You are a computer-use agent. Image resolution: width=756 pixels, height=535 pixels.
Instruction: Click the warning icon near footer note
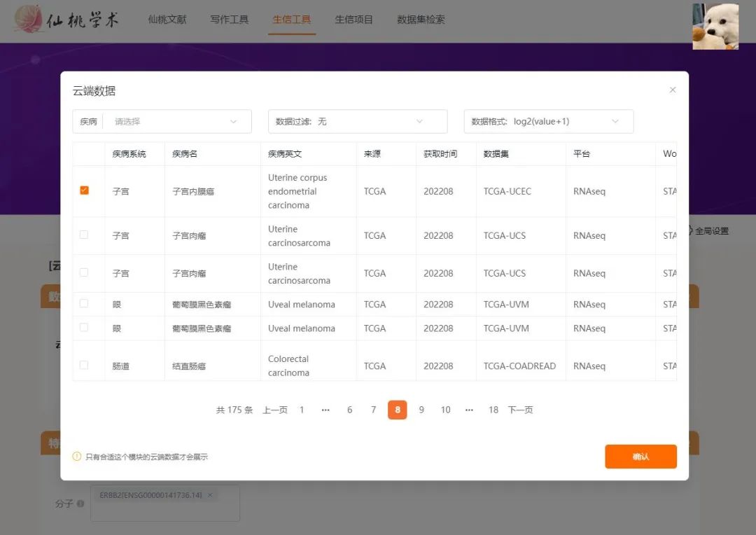pyautogui.click(x=77, y=457)
